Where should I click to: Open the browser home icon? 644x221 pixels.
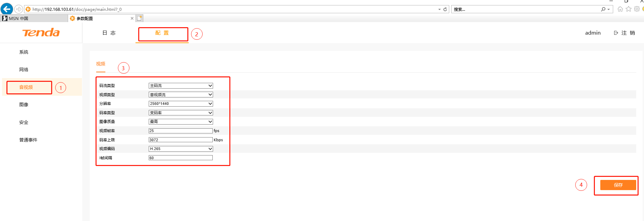click(620, 9)
